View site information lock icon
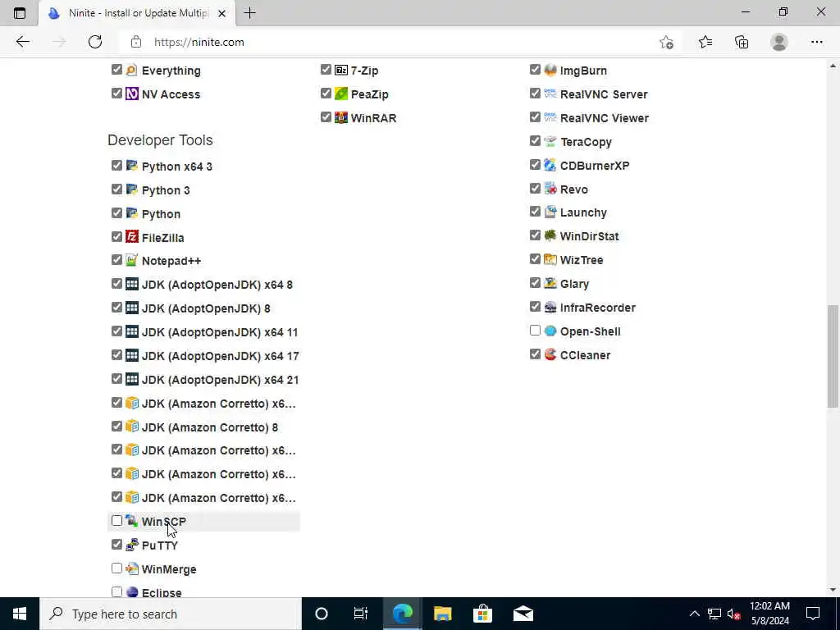Viewport: 840px width, 630px height. point(136,42)
